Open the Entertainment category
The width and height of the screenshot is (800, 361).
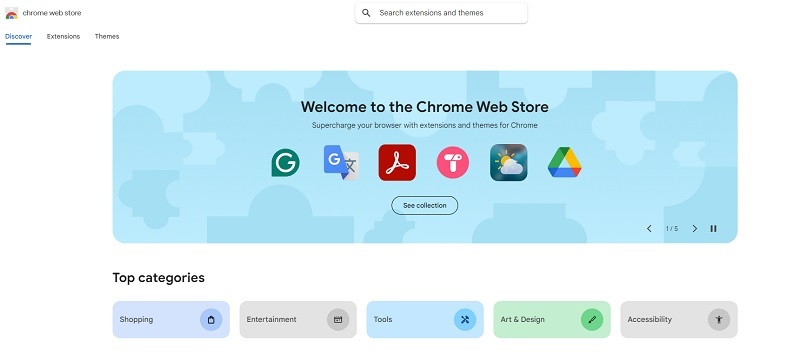coord(298,319)
